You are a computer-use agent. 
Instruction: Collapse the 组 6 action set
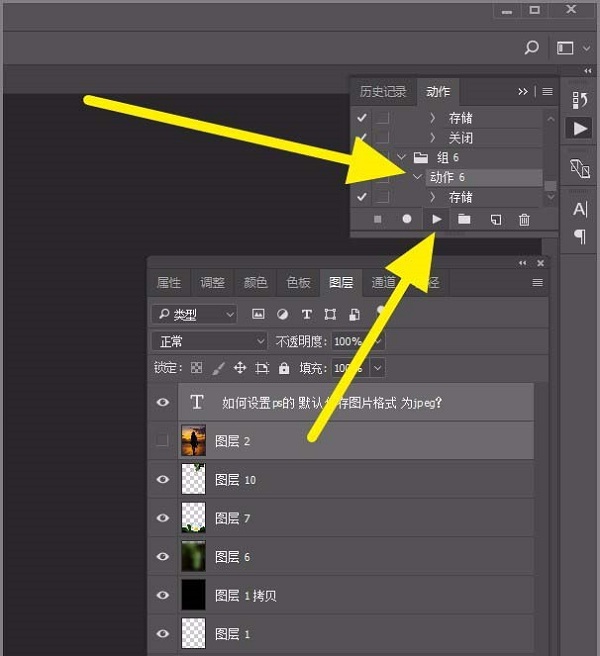tap(401, 157)
